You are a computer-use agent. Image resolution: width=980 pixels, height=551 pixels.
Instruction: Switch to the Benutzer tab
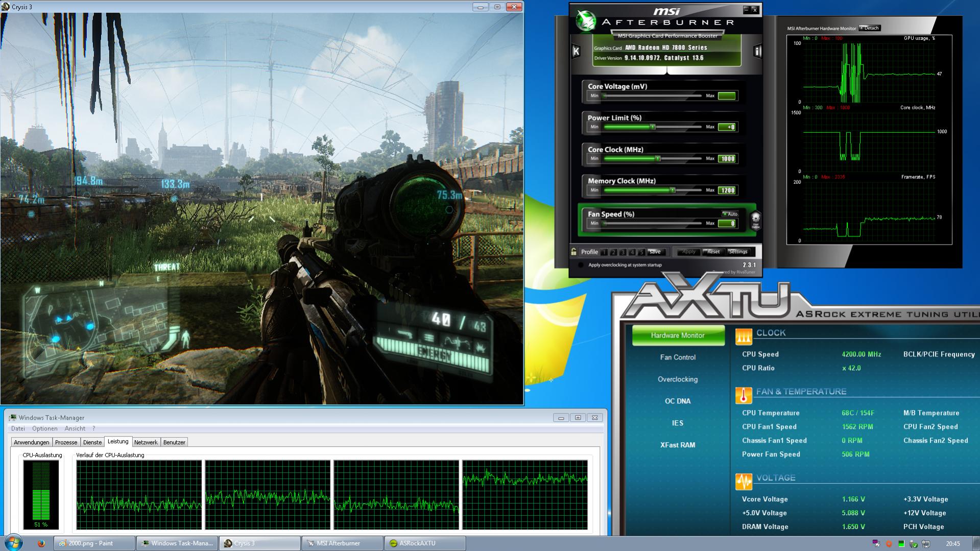click(174, 442)
